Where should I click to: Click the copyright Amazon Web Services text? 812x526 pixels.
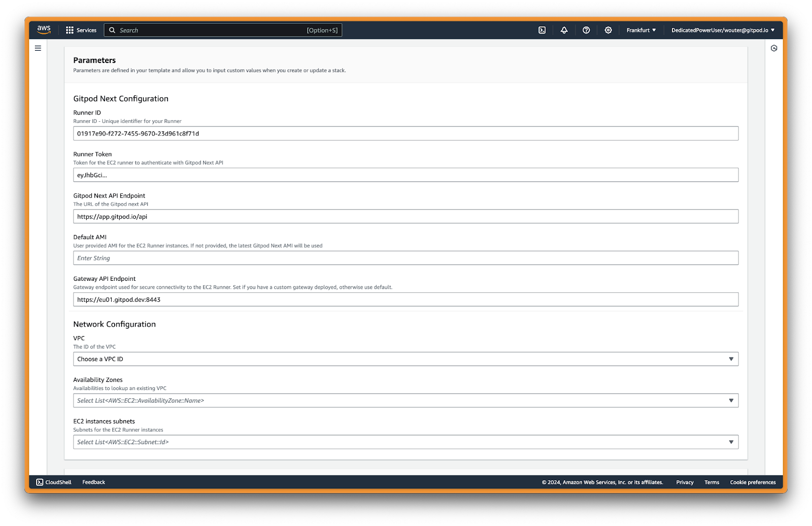click(x=602, y=482)
